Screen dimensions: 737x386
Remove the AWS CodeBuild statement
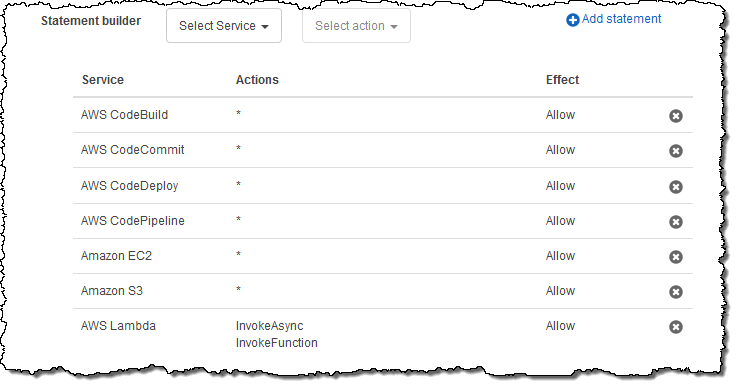pos(675,116)
